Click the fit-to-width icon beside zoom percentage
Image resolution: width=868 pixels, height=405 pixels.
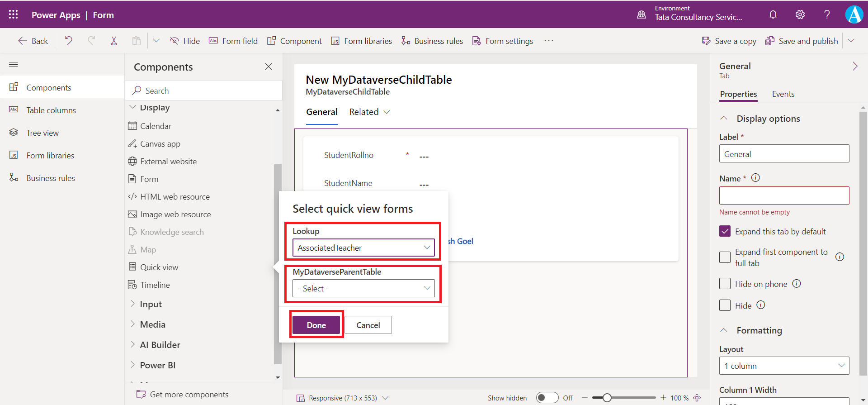tap(697, 398)
